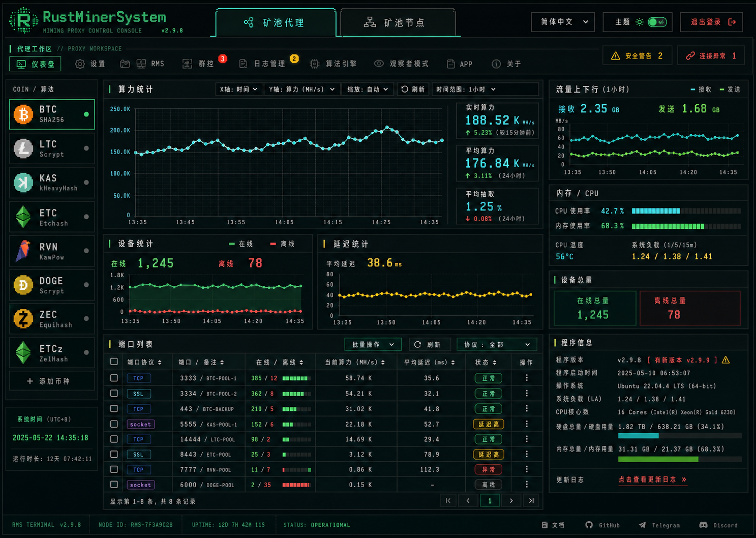Check the box for port 8443

tap(114, 454)
